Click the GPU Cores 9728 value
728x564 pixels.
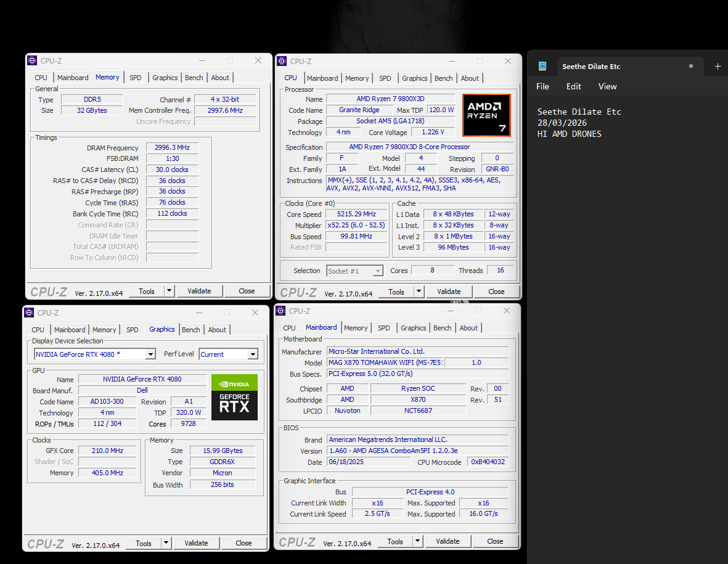coord(189,424)
